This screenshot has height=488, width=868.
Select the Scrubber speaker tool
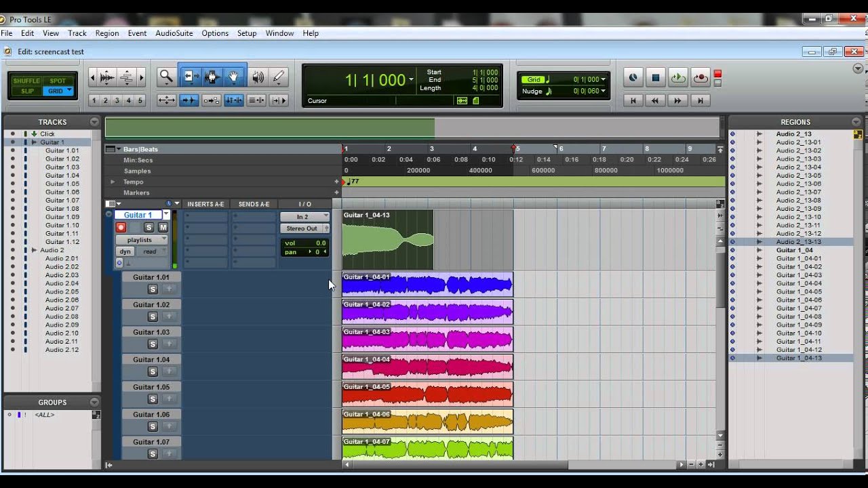(258, 77)
